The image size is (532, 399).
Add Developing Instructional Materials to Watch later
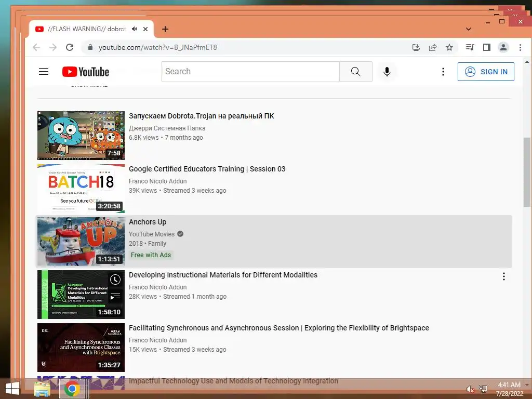coord(115,280)
